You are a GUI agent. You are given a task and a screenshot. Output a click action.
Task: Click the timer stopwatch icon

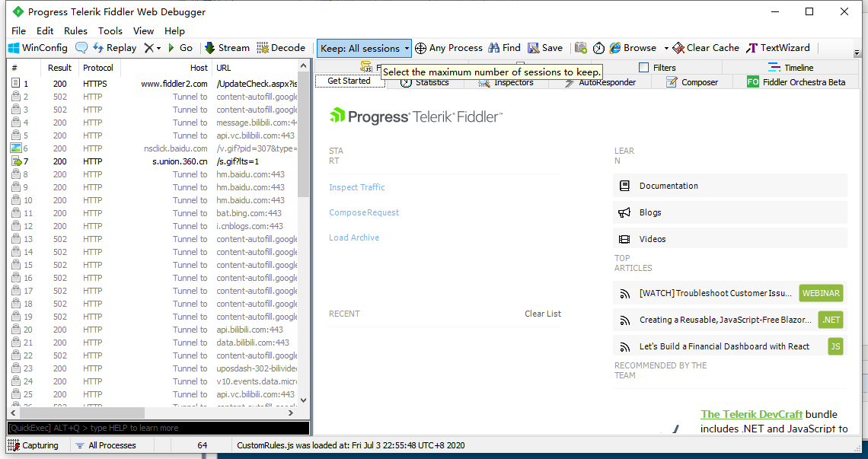598,48
